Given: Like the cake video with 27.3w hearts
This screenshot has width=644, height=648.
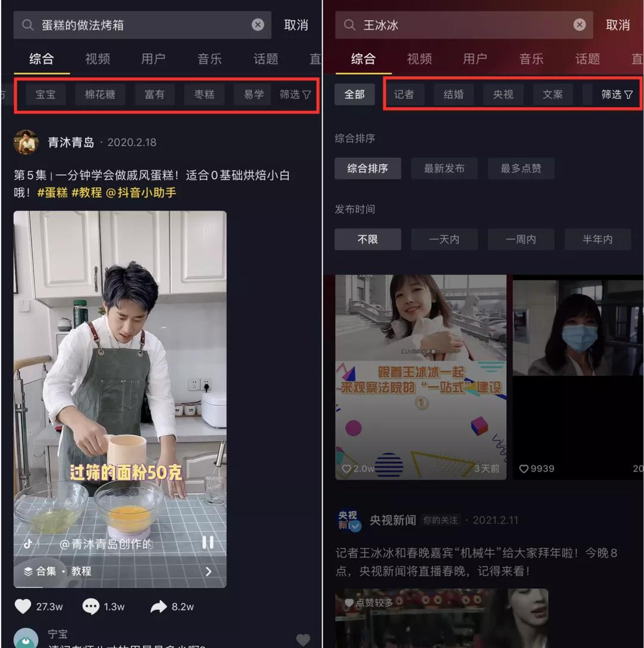Looking at the screenshot, I should [x=23, y=606].
